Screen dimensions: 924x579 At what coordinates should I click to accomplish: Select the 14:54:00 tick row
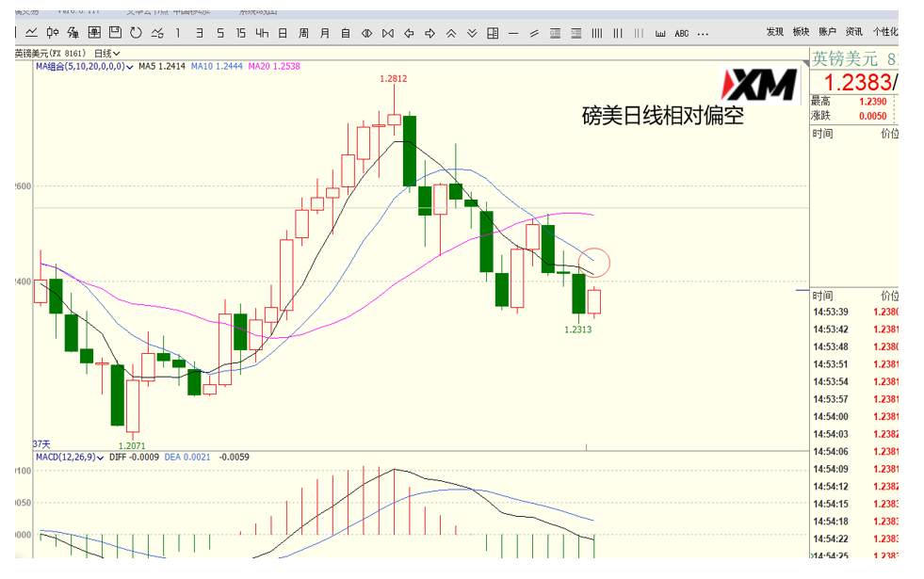coord(855,416)
